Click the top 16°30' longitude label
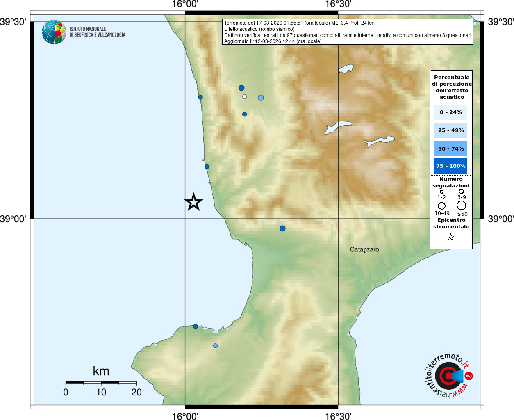 tap(338, 4)
